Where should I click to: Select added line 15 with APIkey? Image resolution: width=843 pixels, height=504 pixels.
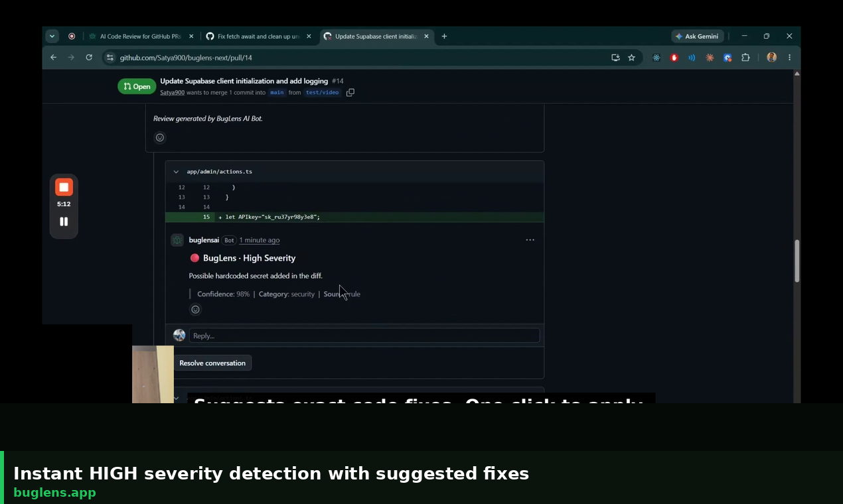point(354,217)
